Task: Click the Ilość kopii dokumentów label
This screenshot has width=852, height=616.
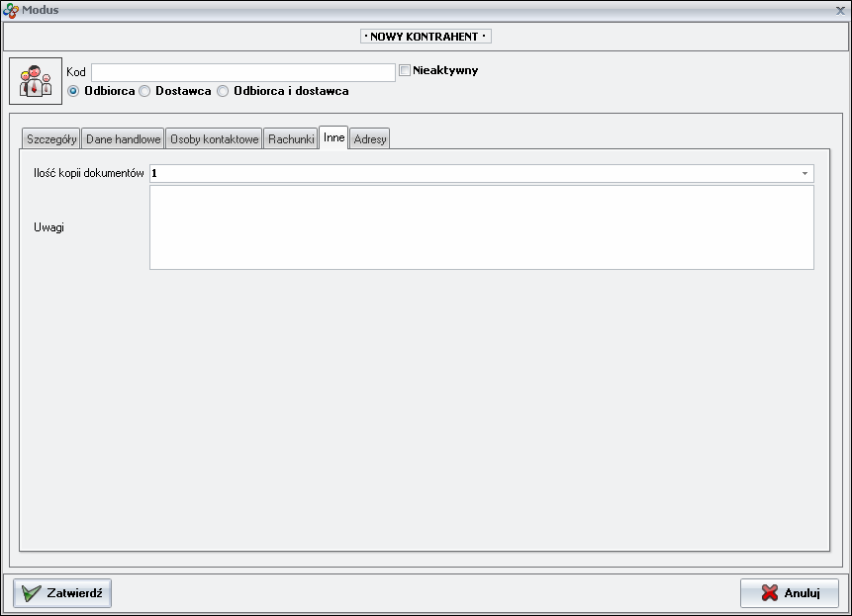Action: (89, 173)
